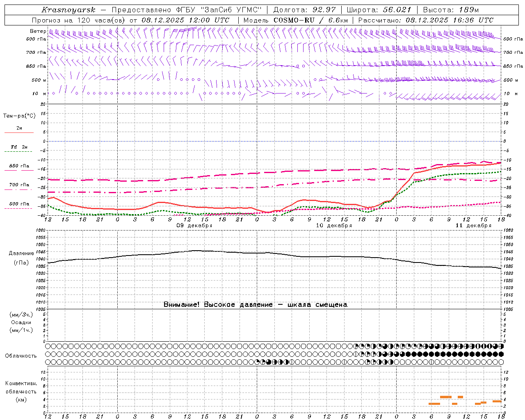Select the 'Модель COSMO-RU / 6.6км' text
The image size is (525, 420).
(295, 20)
